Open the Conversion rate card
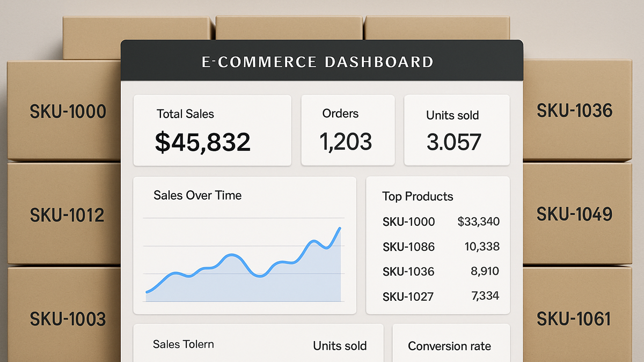Image resolution: width=644 pixels, height=362 pixels. (451, 343)
